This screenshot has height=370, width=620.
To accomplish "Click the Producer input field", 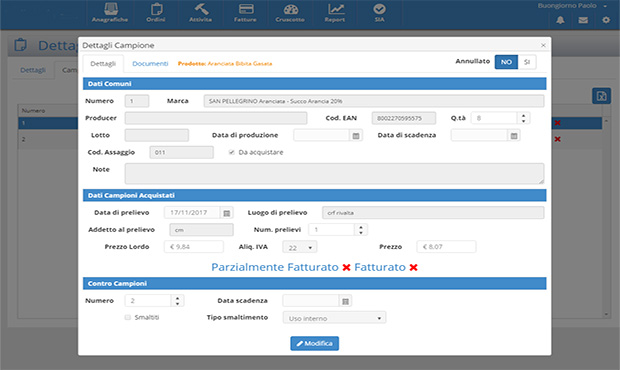I will (x=216, y=118).
